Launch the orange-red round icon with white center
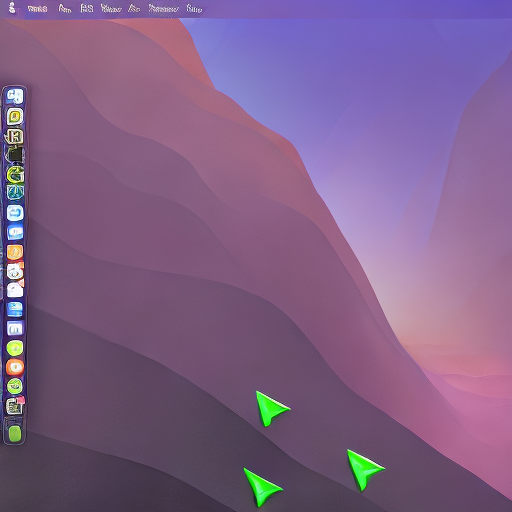 [x=15, y=367]
